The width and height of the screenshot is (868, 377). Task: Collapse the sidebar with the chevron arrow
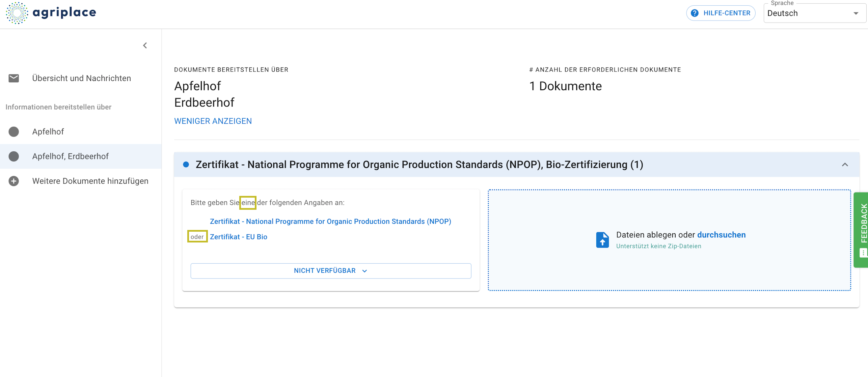pyautogui.click(x=145, y=46)
